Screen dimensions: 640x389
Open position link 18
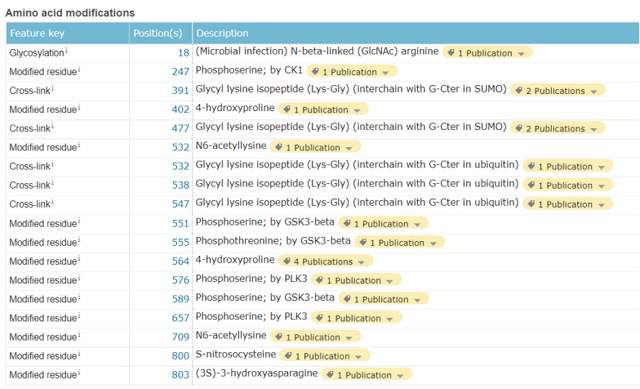[184, 53]
